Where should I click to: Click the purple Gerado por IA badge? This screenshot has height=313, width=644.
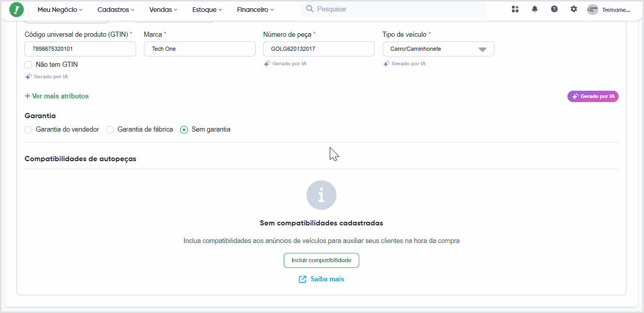coord(593,96)
